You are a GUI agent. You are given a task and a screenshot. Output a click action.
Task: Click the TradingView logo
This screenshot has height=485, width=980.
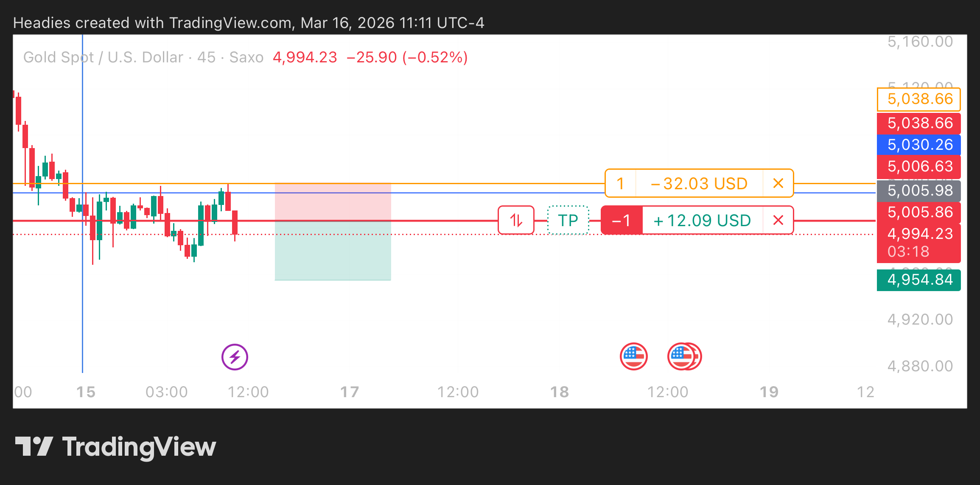click(115, 447)
